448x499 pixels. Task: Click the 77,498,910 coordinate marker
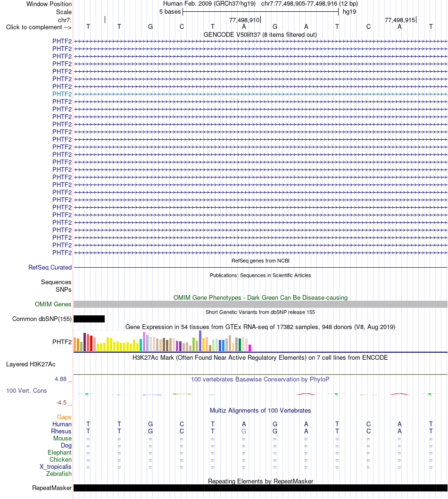(x=244, y=20)
